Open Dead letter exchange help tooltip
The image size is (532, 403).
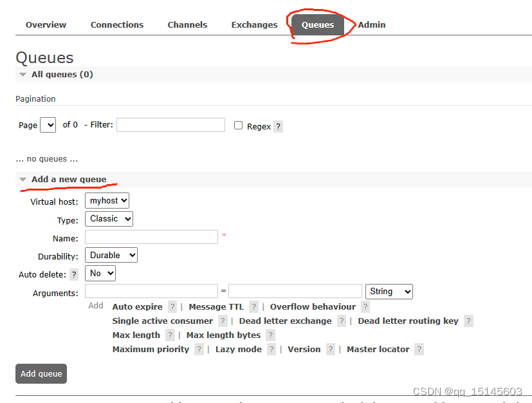pyautogui.click(x=341, y=321)
